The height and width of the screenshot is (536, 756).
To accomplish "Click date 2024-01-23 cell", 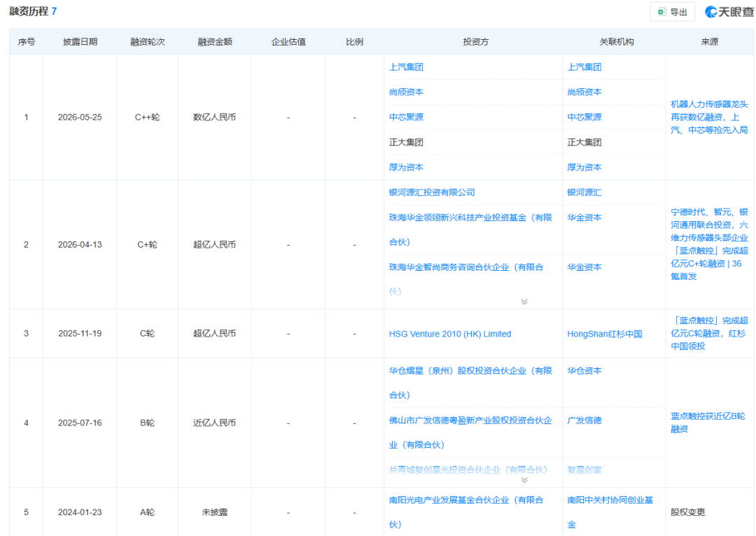I will [x=80, y=512].
